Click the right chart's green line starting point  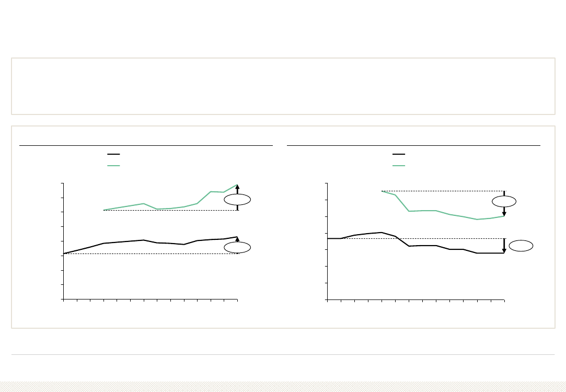click(x=382, y=191)
